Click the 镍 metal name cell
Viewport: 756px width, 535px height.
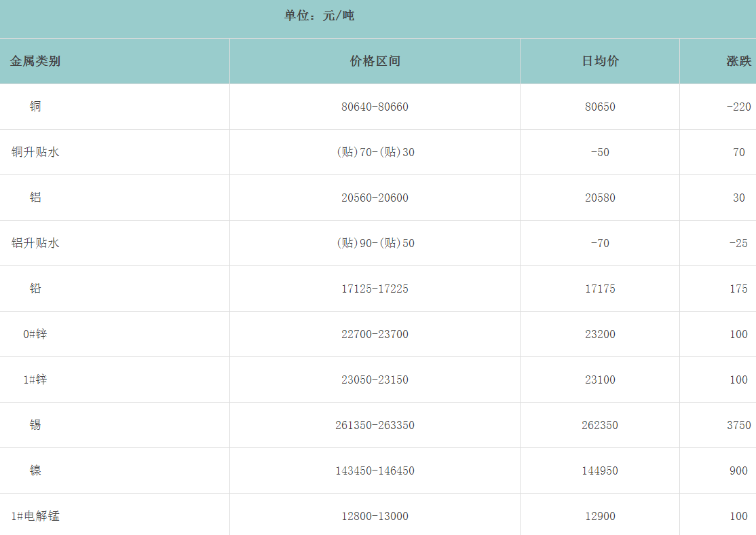click(35, 471)
